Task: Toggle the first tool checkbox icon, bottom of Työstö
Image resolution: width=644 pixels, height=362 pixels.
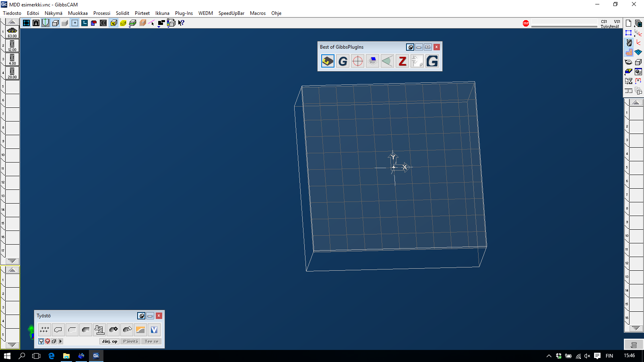Action: tap(41, 341)
